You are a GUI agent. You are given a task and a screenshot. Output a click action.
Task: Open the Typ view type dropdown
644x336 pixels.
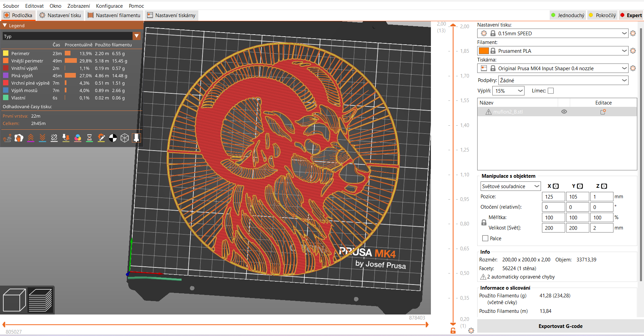coord(71,36)
